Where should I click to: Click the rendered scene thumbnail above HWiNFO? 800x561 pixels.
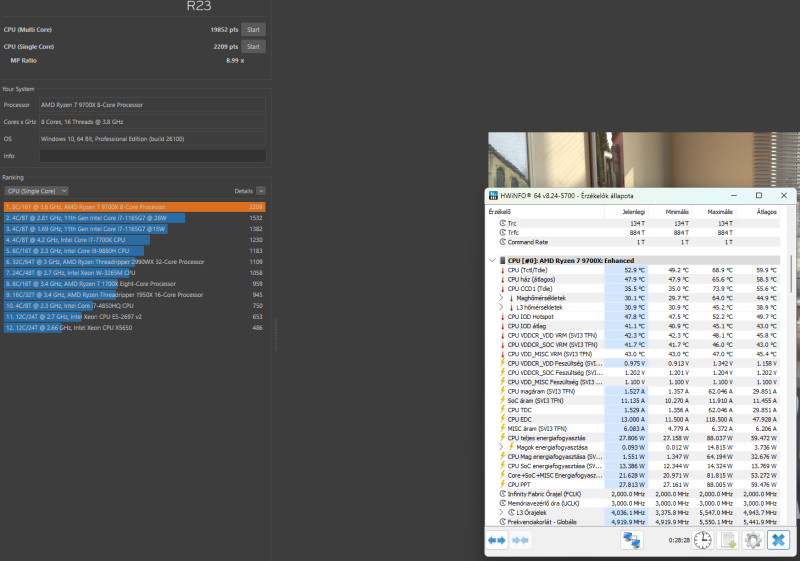pyautogui.click(x=644, y=160)
